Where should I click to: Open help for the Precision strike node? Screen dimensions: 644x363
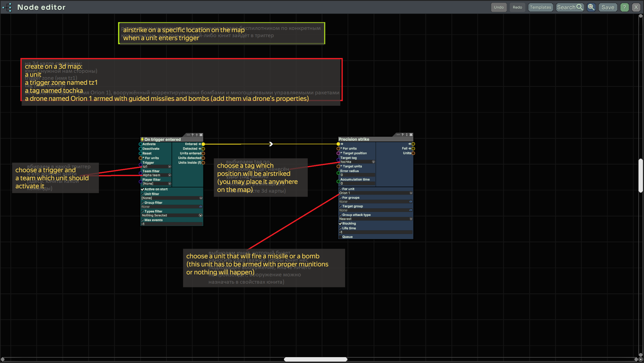[x=403, y=135]
